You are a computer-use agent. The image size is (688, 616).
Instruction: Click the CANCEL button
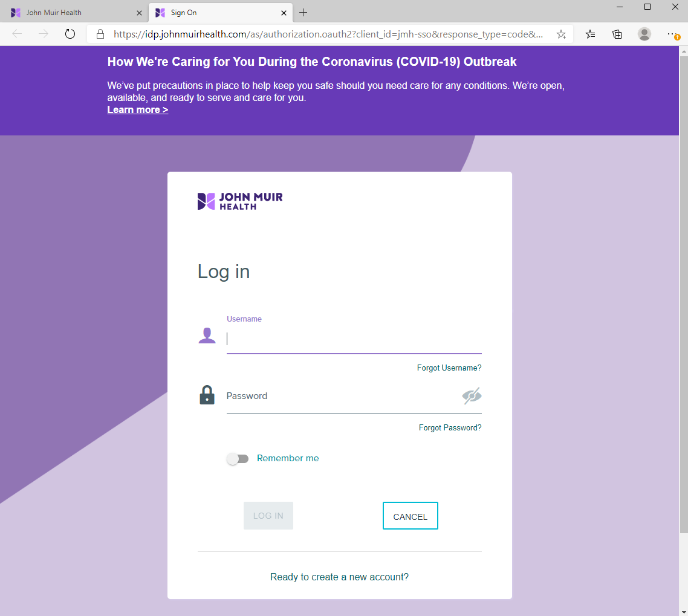[x=410, y=516]
